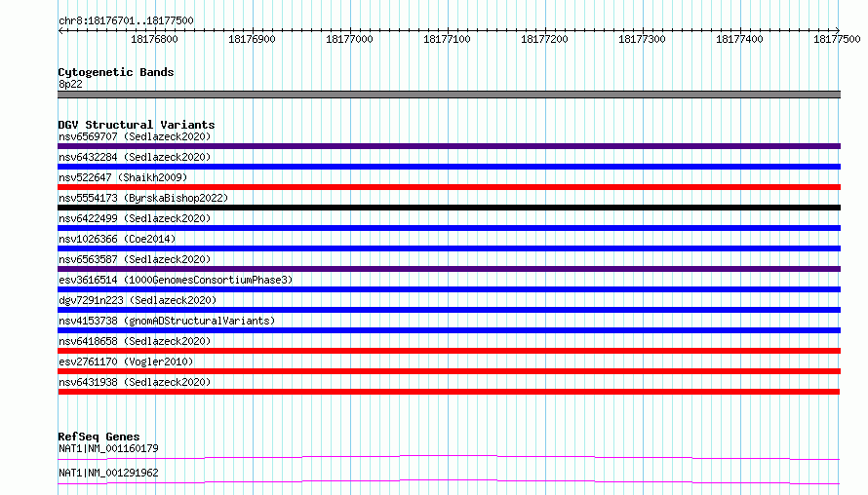This screenshot has height=495, width=868.
Task: Open esv2761170 (Vogler2010) variant
Action: (x=126, y=362)
